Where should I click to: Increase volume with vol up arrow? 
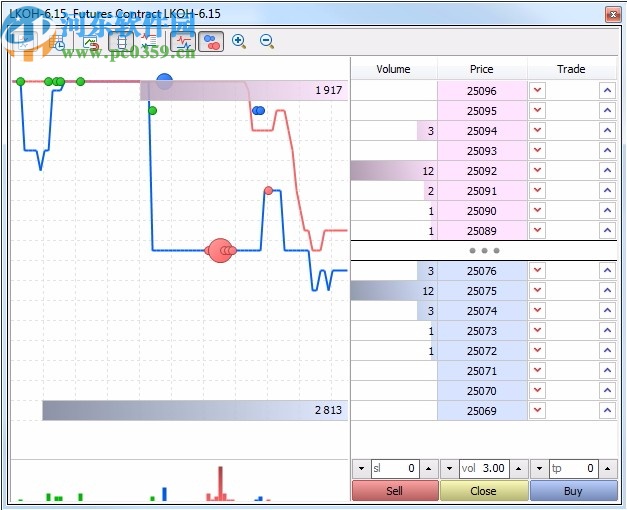(518, 468)
